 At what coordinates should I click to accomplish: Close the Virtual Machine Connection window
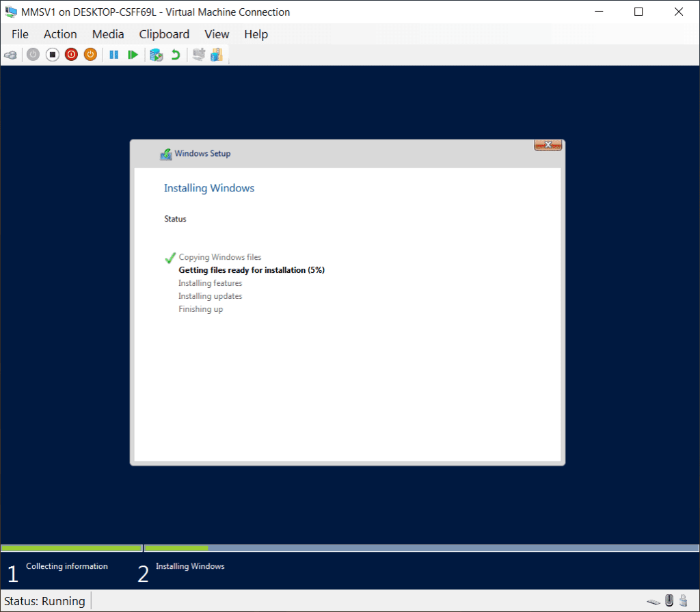679,12
